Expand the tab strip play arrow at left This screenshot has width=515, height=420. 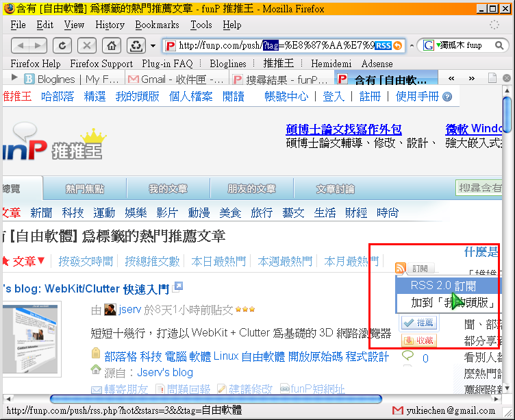coord(14,77)
